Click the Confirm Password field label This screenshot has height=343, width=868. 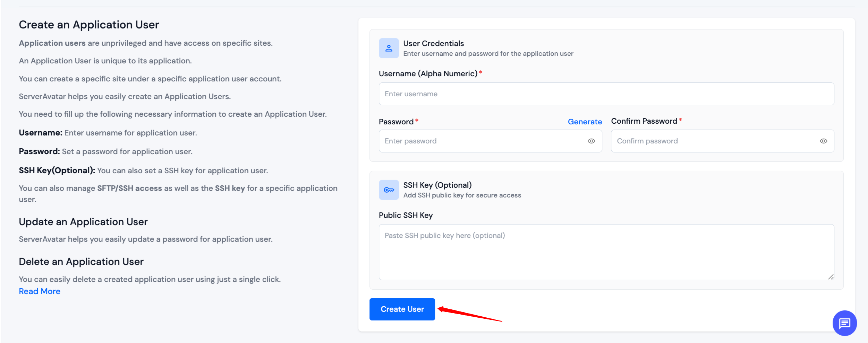coord(644,121)
